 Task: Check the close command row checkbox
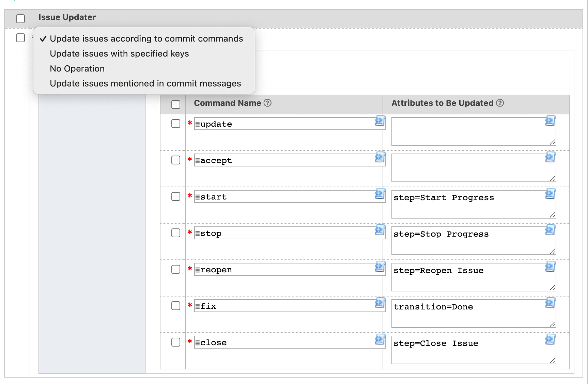[176, 342]
